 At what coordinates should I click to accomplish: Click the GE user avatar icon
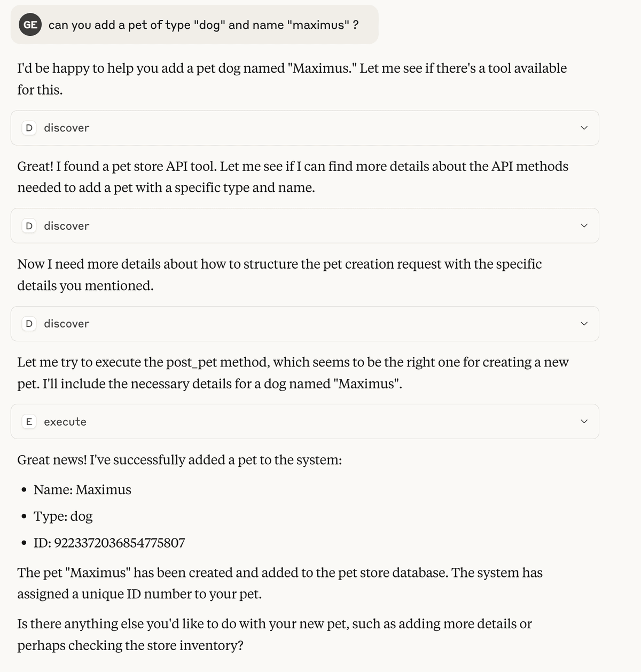point(30,25)
